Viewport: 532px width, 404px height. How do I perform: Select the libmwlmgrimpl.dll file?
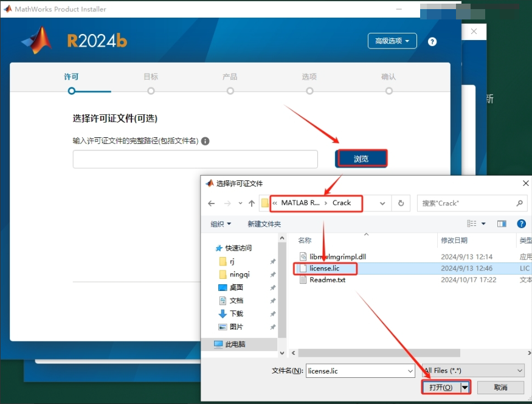[337, 256]
